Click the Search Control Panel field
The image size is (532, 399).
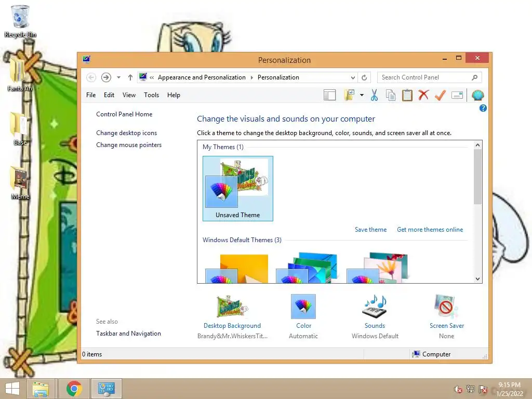pyautogui.click(x=429, y=77)
